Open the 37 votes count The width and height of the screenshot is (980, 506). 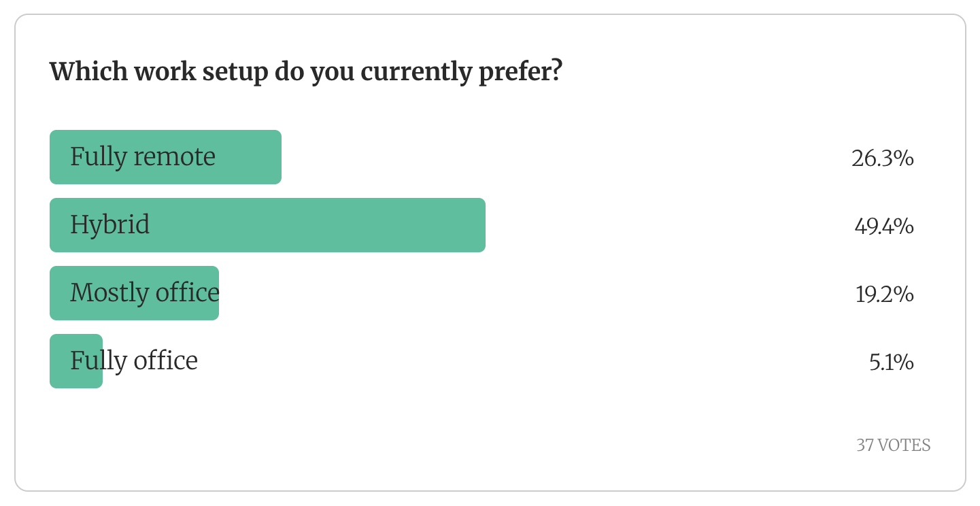click(x=893, y=445)
